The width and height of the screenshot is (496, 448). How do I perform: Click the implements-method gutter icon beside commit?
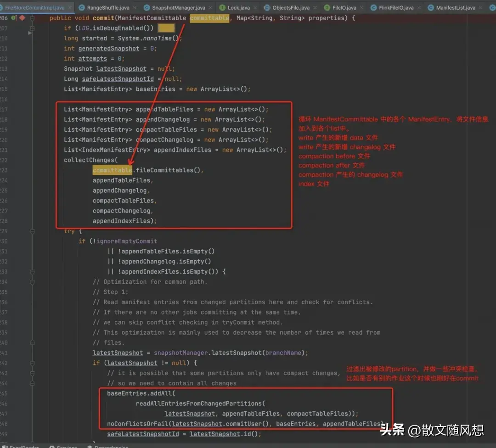pos(14,18)
